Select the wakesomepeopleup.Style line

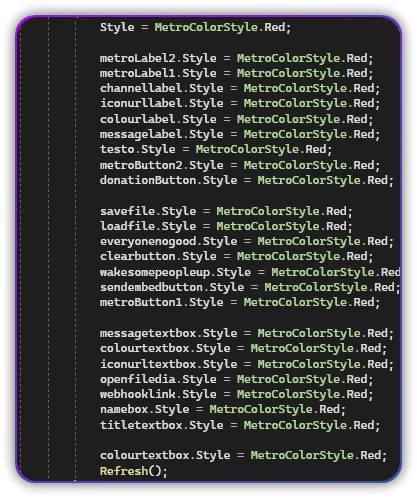(250, 272)
